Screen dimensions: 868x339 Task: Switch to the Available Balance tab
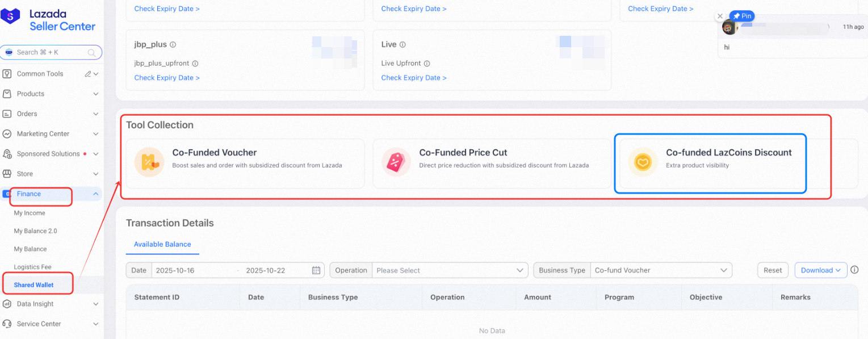click(162, 244)
